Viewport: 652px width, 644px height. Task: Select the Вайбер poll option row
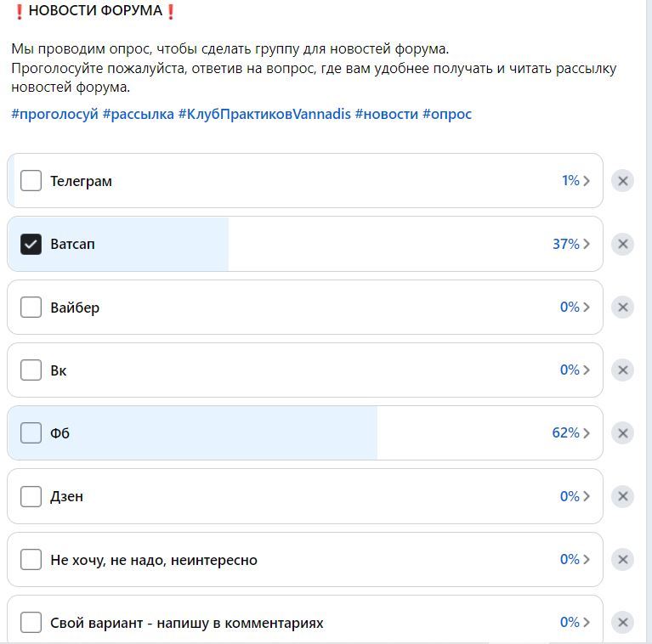pos(305,307)
